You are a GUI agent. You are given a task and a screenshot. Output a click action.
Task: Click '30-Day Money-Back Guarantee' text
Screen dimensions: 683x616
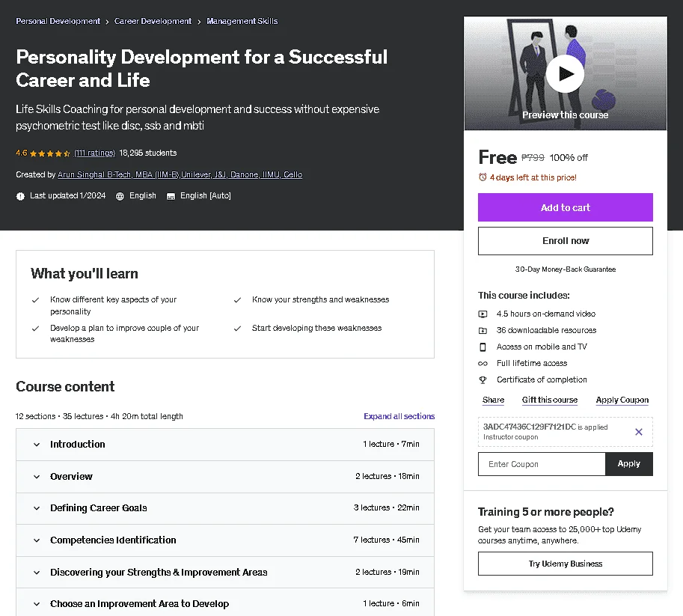tap(566, 269)
